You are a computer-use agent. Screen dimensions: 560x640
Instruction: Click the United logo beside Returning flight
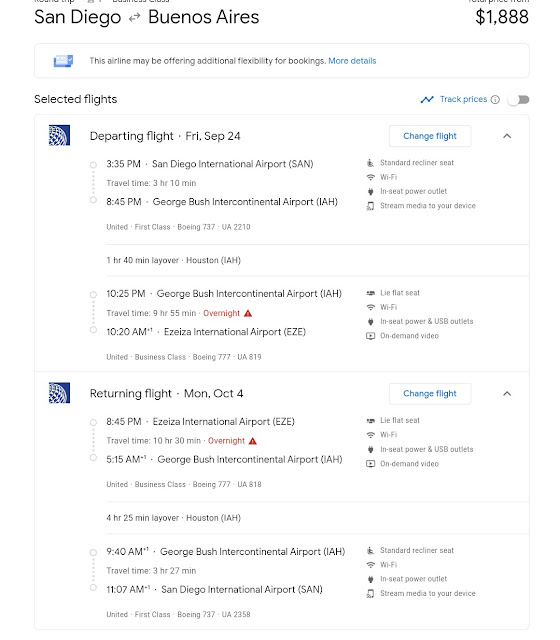(x=59, y=393)
